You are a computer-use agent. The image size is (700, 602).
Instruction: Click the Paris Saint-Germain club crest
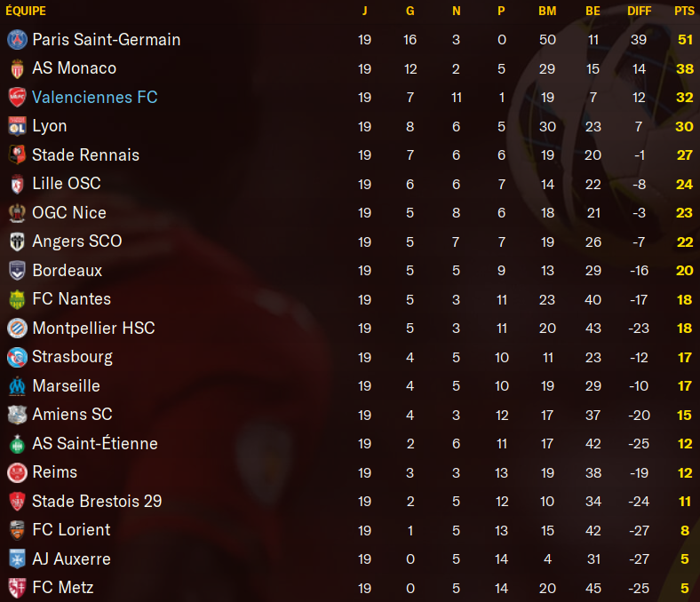click(17, 40)
